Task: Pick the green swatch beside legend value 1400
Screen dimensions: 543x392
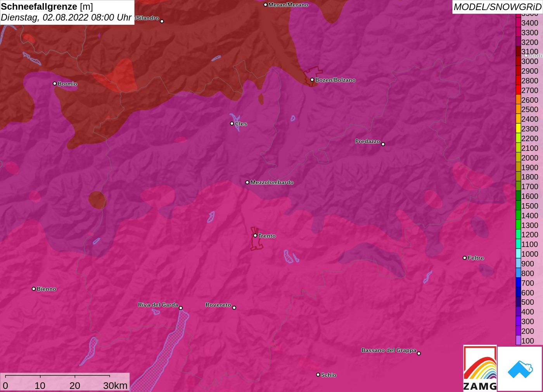Action: point(518,215)
